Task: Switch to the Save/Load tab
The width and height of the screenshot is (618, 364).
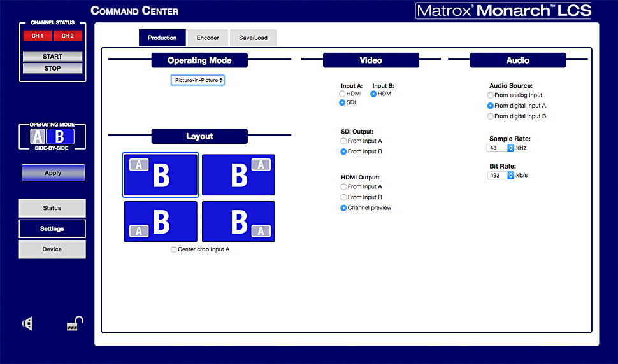Action: click(253, 38)
